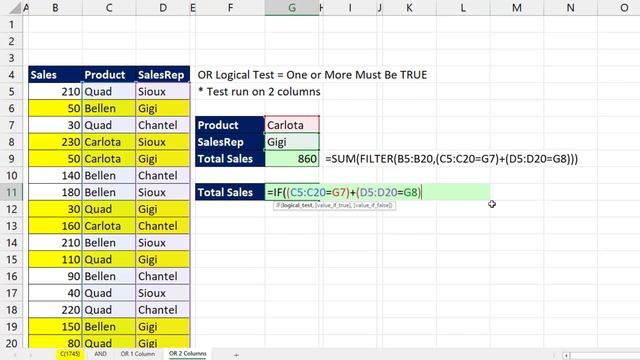Select column K header

click(x=409, y=8)
